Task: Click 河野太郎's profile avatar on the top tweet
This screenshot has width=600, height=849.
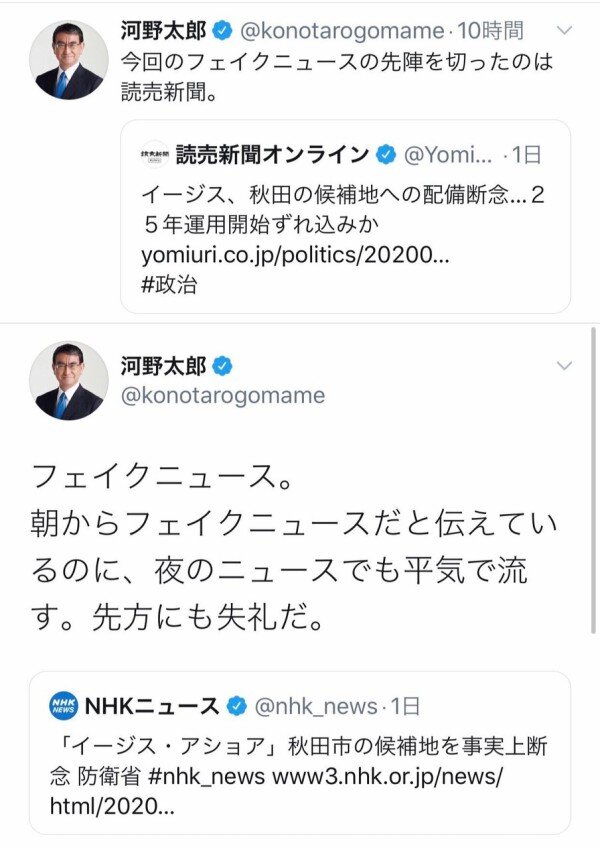Action: (68, 55)
